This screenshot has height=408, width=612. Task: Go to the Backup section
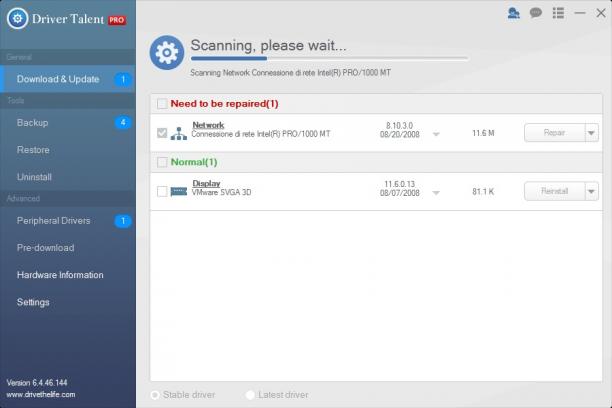[x=68, y=123]
